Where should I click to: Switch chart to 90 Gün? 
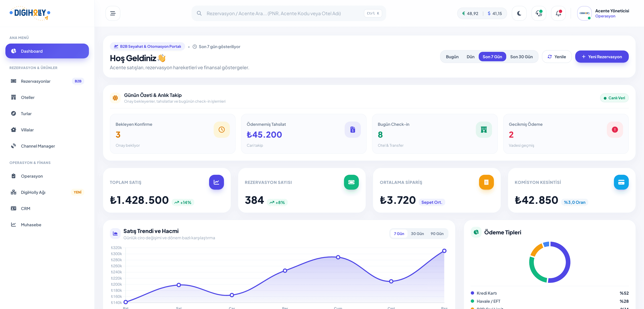click(437, 234)
